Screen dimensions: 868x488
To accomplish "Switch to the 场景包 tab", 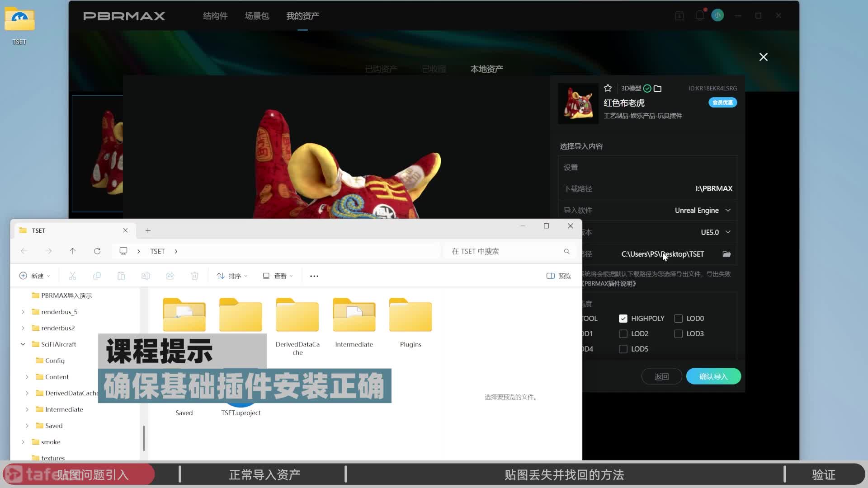I will (x=257, y=16).
